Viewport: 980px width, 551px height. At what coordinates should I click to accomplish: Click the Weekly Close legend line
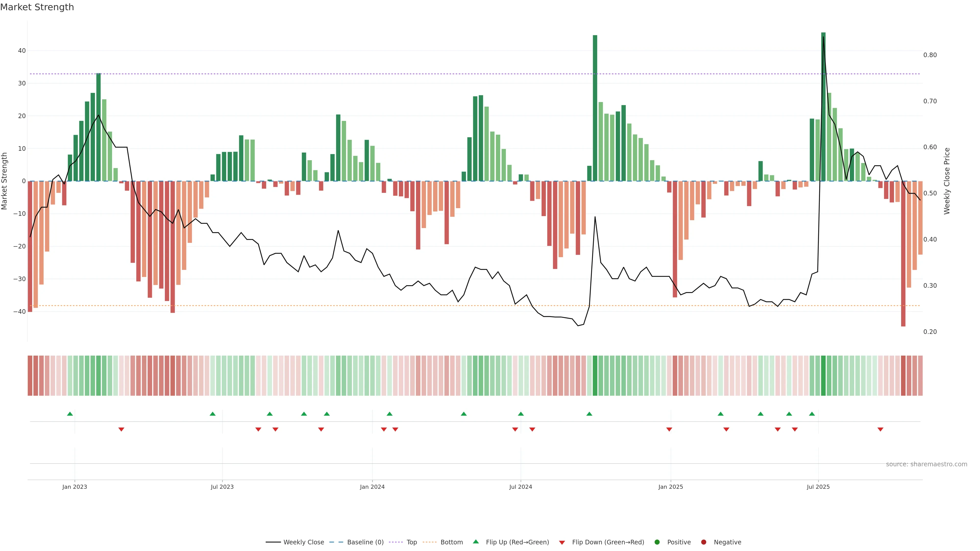pos(273,542)
